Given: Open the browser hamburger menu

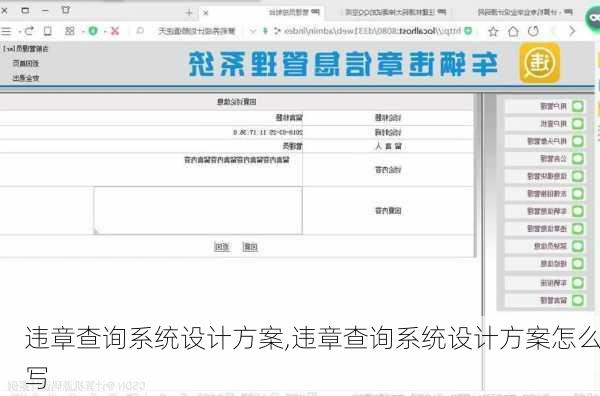Looking at the screenshot, I should click(x=6, y=31).
